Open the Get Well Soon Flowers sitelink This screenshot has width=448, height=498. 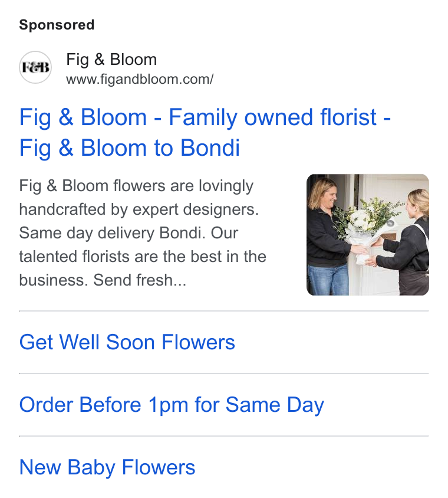(x=127, y=342)
